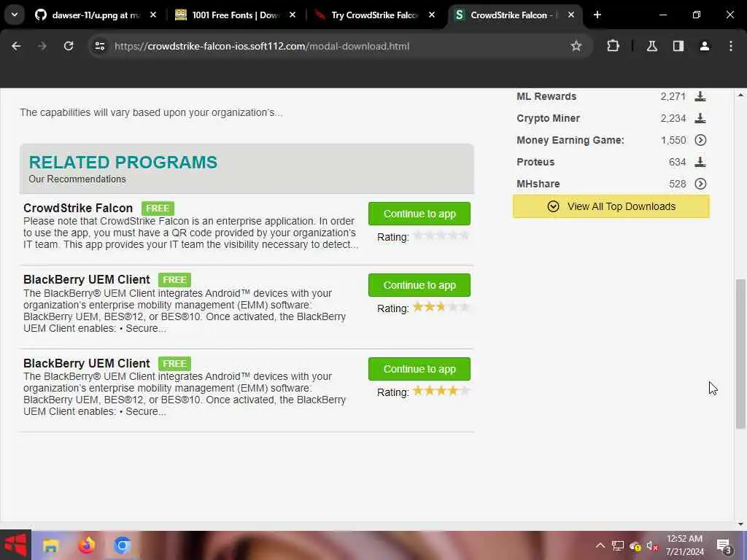This screenshot has width=747, height=560.
Task: Open the Money Earning Game link
Action: pos(570,140)
